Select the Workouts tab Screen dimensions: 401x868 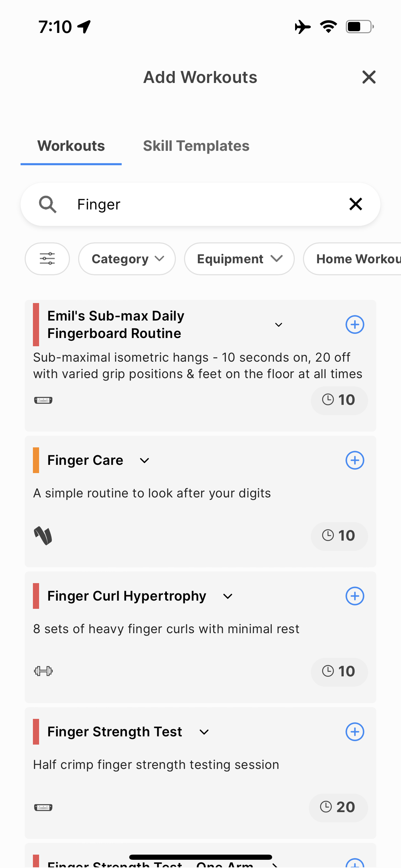tap(71, 146)
